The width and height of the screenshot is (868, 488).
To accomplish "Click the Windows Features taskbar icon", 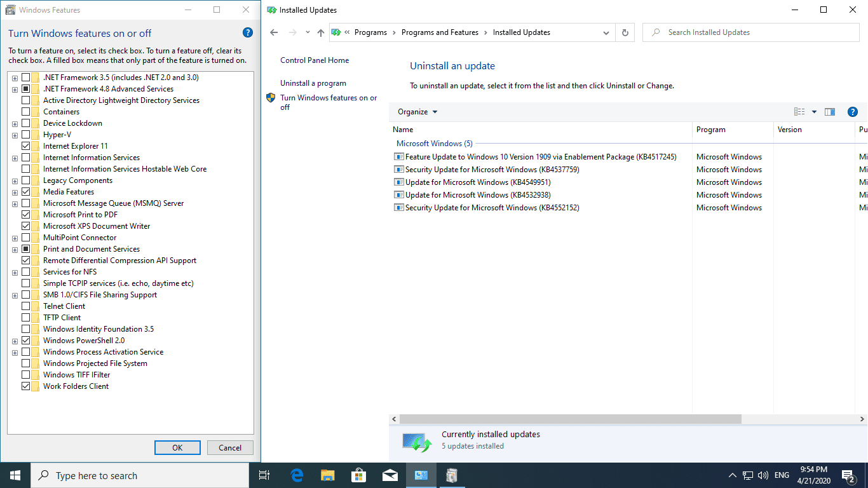I will coord(452,475).
